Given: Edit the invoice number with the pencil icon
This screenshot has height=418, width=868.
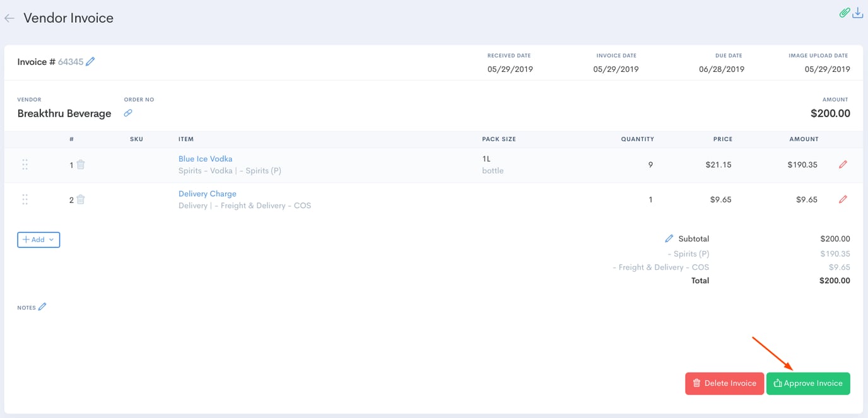Looking at the screenshot, I should [90, 61].
